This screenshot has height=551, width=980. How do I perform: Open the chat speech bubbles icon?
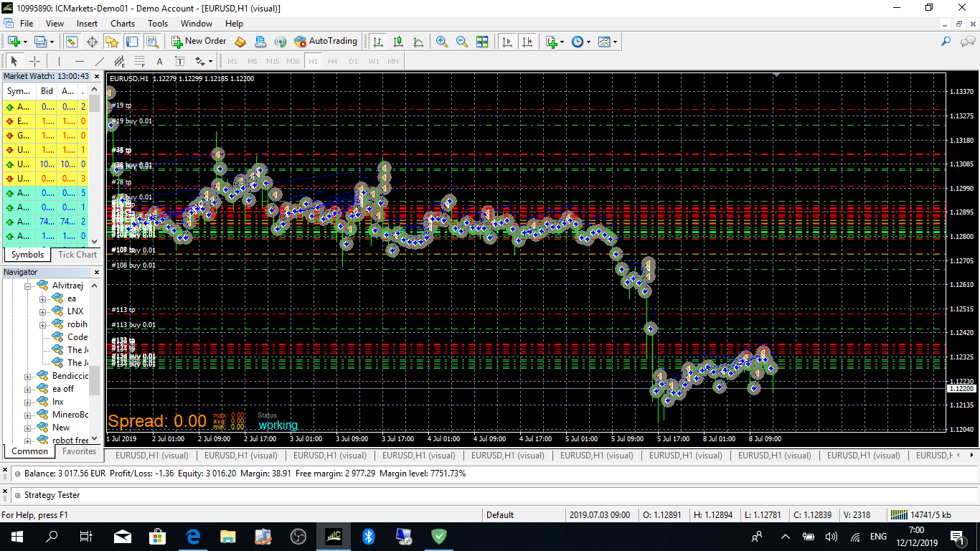[967, 42]
